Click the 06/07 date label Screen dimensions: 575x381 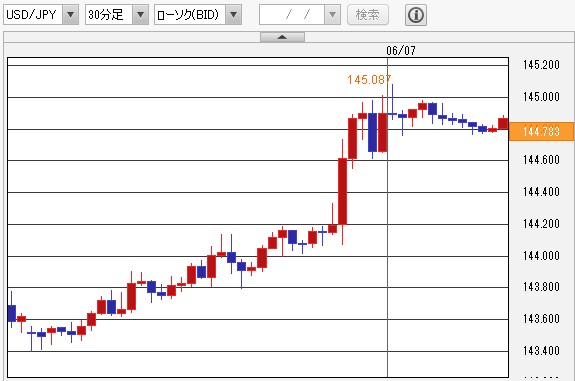point(401,51)
